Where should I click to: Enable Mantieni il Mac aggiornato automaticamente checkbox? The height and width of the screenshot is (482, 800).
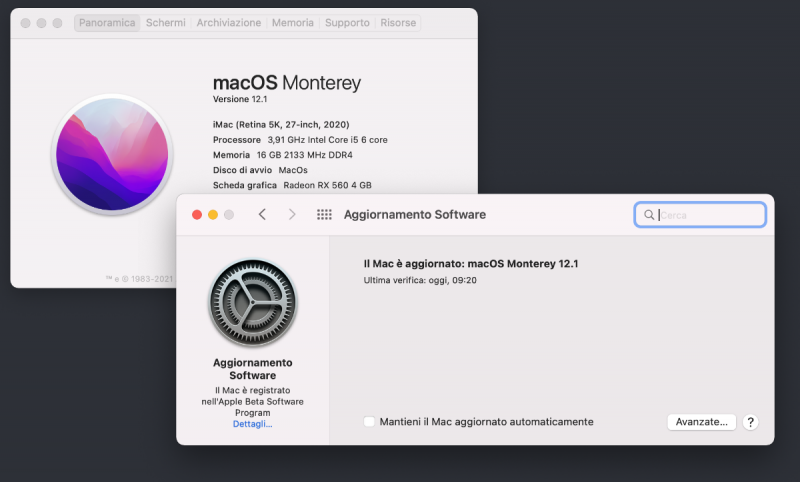tap(369, 422)
